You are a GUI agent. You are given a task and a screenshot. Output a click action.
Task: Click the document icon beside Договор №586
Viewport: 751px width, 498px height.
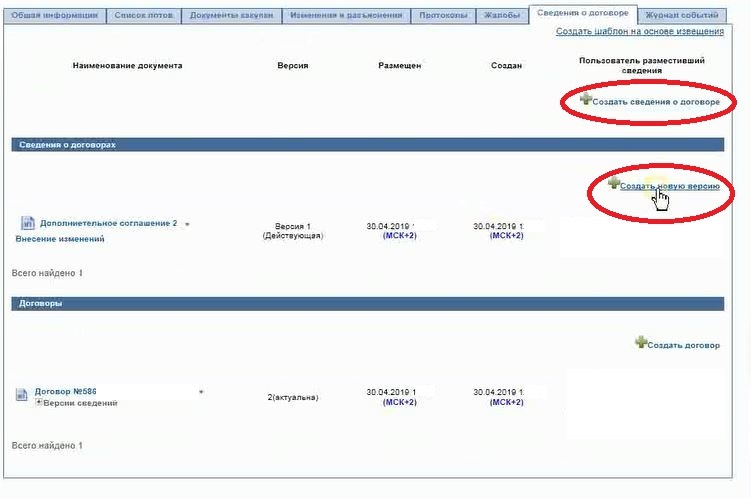pyautogui.click(x=22, y=394)
